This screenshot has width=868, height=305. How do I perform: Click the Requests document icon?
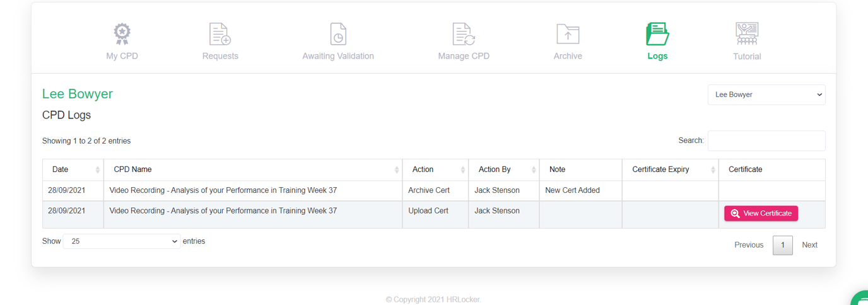tap(220, 34)
